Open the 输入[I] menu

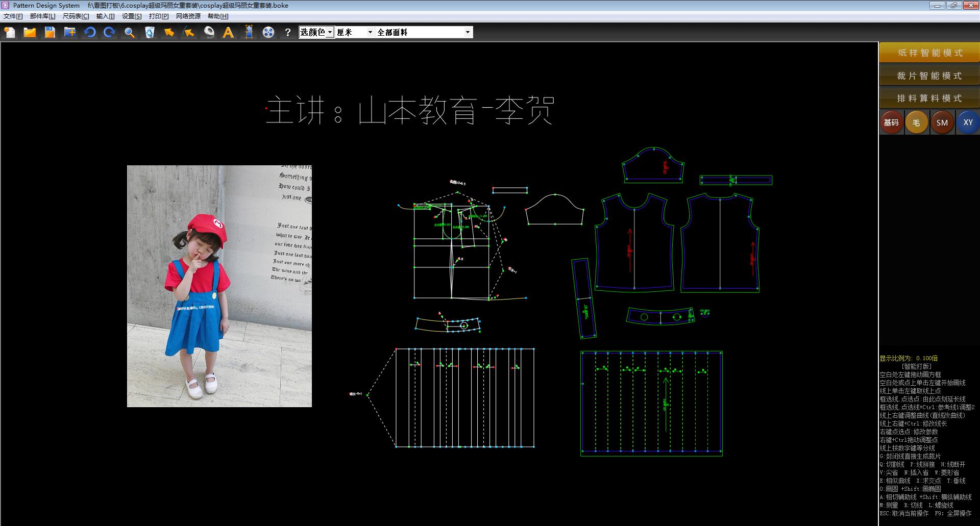point(105,16)
